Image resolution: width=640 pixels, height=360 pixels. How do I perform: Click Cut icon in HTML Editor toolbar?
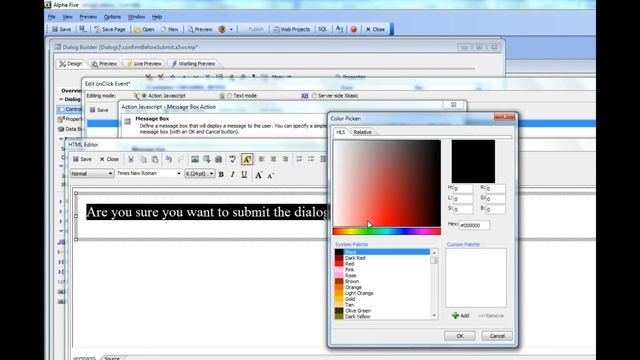pos(131,159)
